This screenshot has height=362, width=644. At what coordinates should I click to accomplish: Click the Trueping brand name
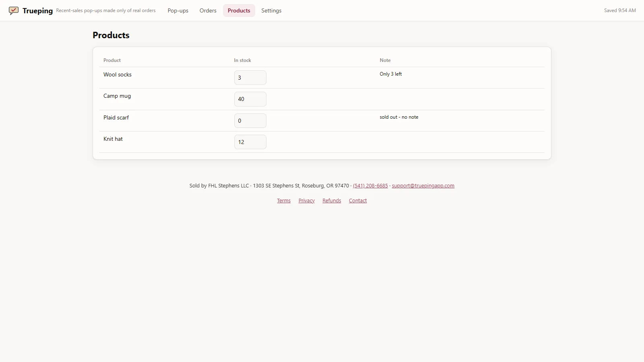[37, 10]
